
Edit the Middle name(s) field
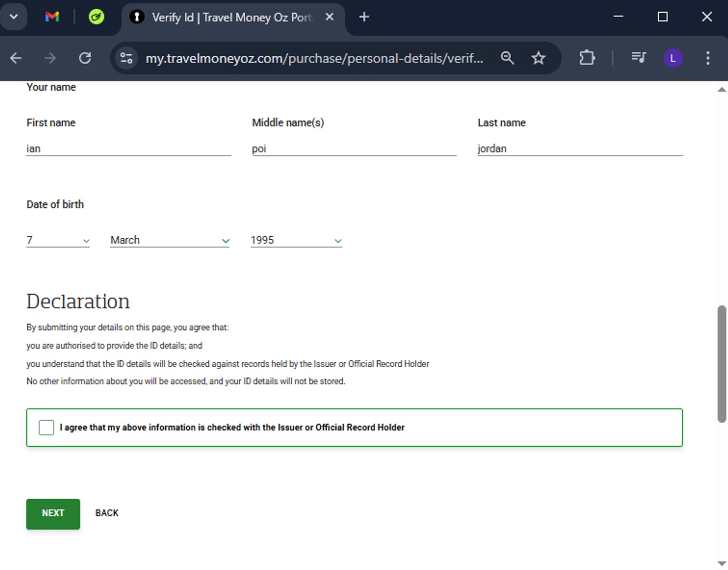pos(354,148)
